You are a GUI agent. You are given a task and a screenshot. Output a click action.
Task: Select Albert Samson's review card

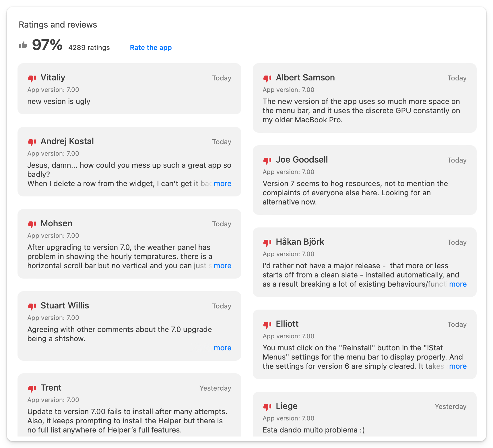[x=364, y=98]
